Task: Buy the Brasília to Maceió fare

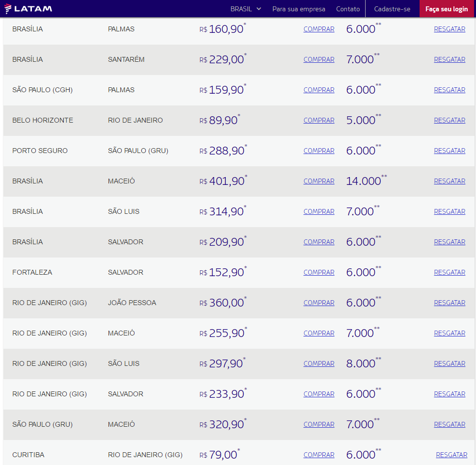Action: click(x=319, y=181)
